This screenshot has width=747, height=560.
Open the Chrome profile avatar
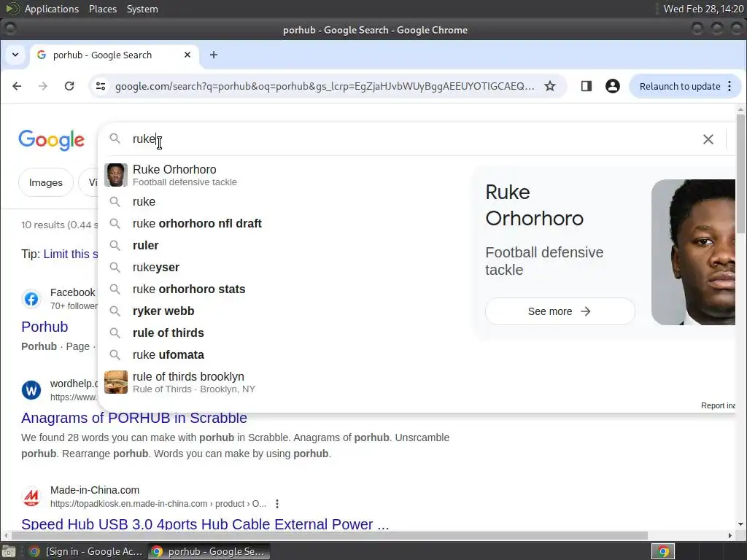click(613, 86)
